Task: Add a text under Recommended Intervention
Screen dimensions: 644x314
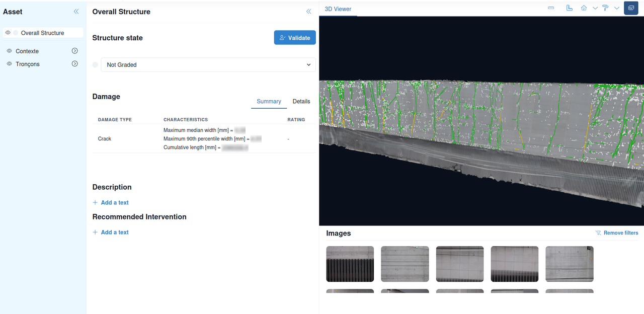Action: tap(111, 232)
